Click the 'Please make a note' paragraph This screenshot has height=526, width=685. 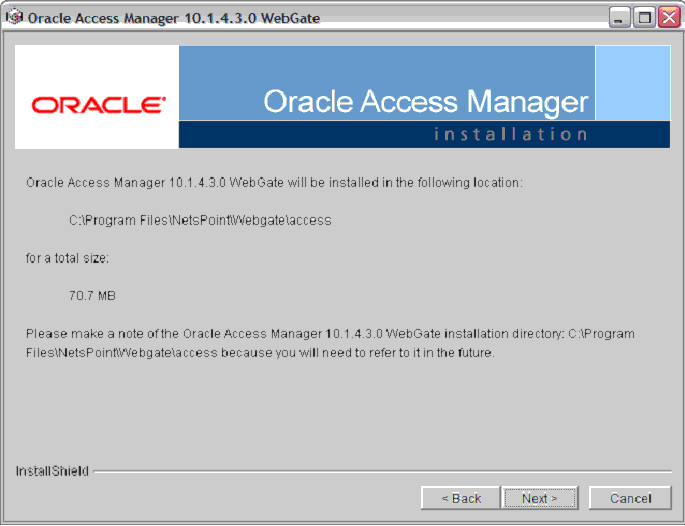click(x=330, y=343)
